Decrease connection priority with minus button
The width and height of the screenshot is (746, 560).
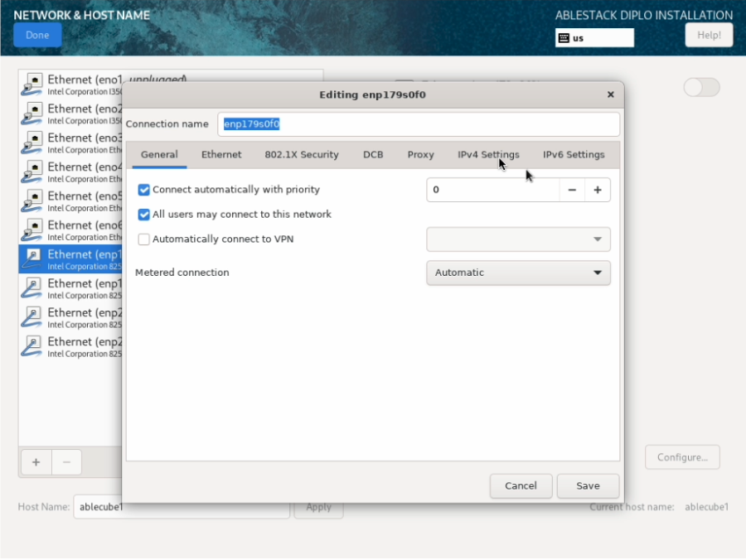[572, 190]
